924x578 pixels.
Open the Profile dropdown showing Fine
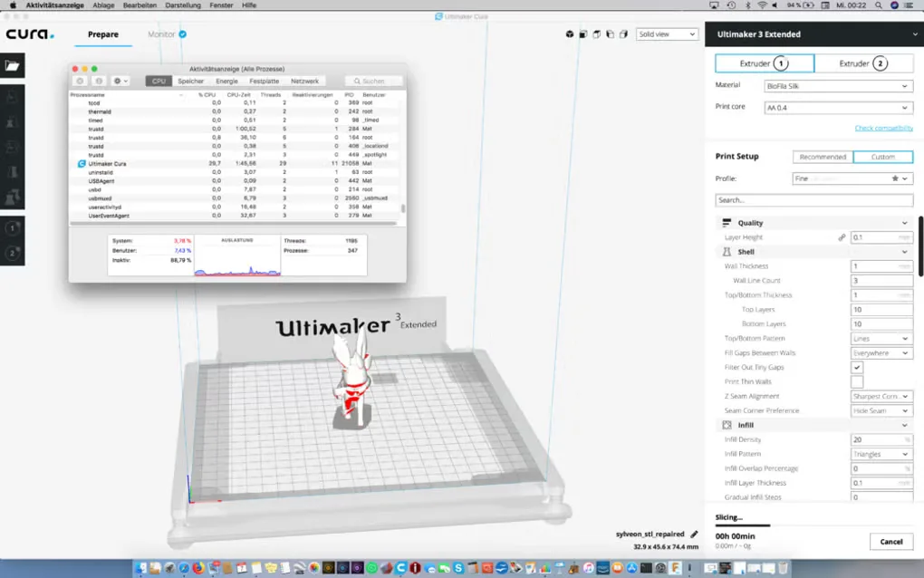click(x=852, y=178)
